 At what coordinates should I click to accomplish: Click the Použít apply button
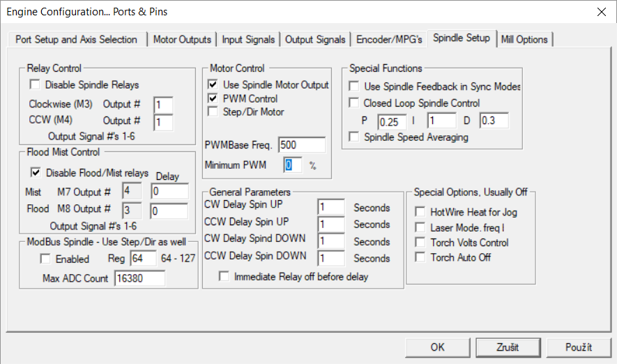(578, 347)
